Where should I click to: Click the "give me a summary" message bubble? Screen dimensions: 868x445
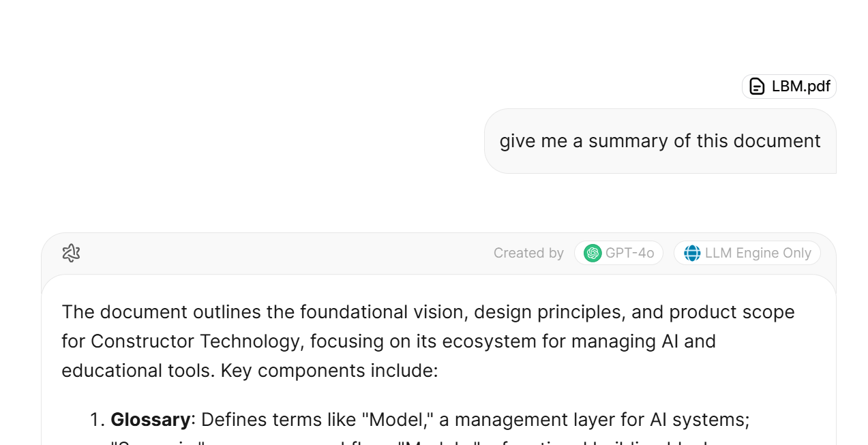coord(659,141)
